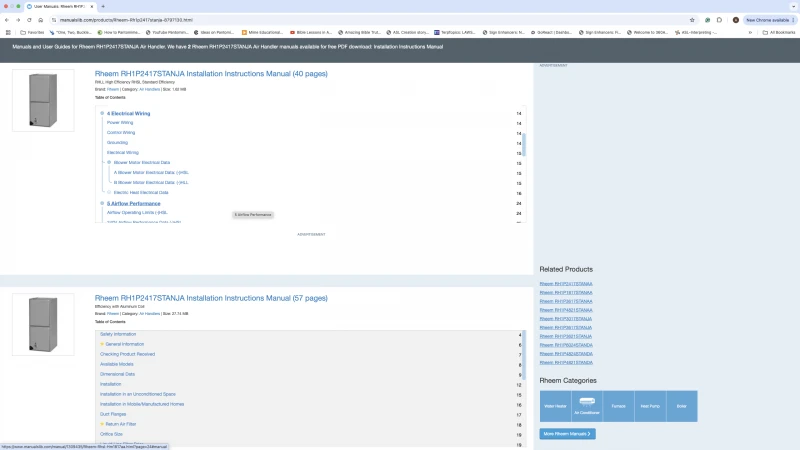Open the Boiler category tile

pos(682,406)
